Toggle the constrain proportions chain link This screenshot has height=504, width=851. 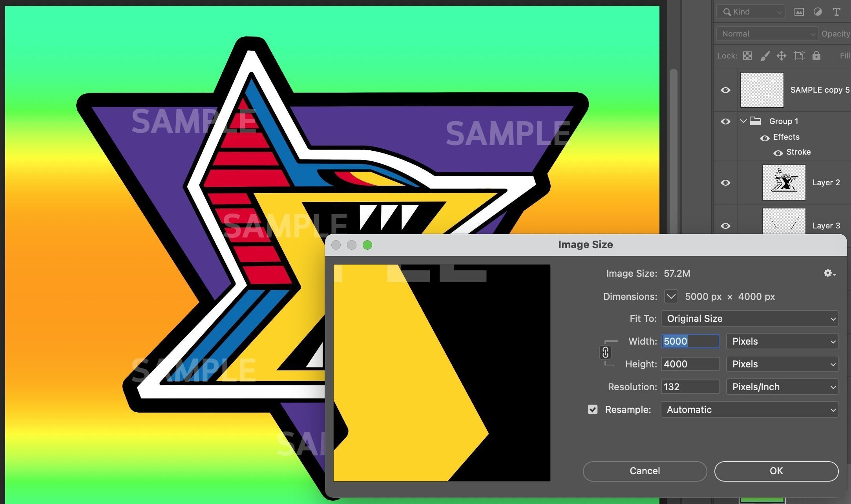pos(605,352)
